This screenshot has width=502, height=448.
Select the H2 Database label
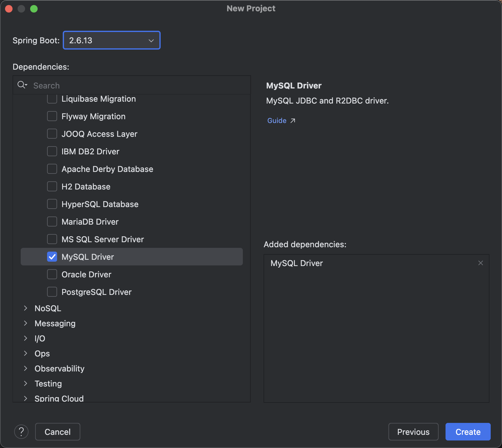point(86,187)
